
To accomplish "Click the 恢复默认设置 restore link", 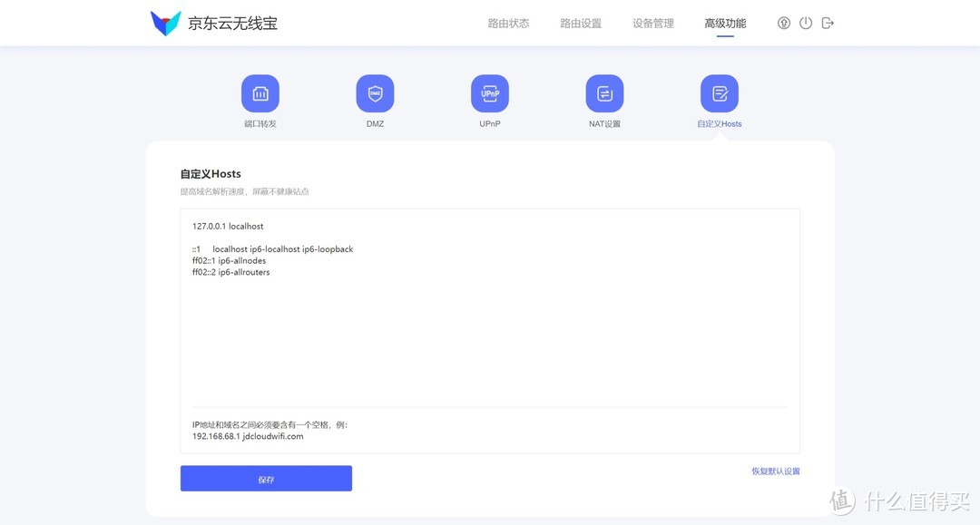I will pyautogui.click(x=773, y=471).
